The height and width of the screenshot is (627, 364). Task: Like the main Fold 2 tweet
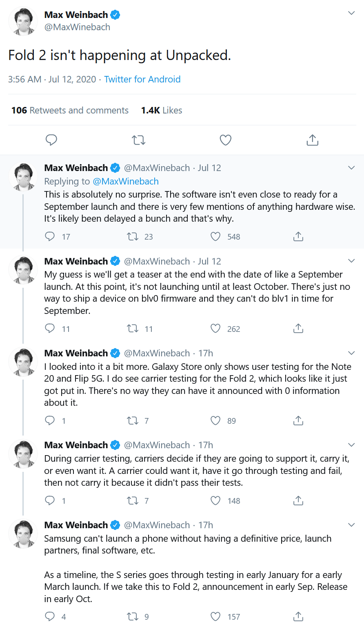click(225, 140)
